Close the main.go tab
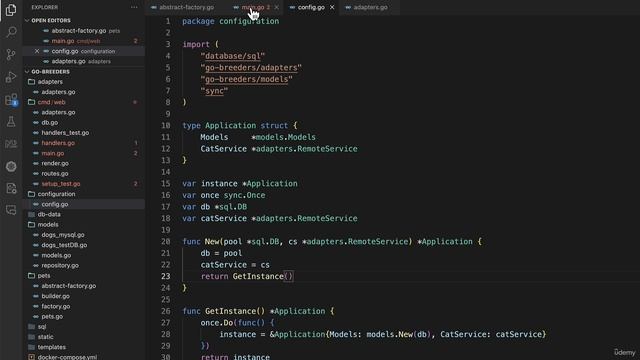 277,7
